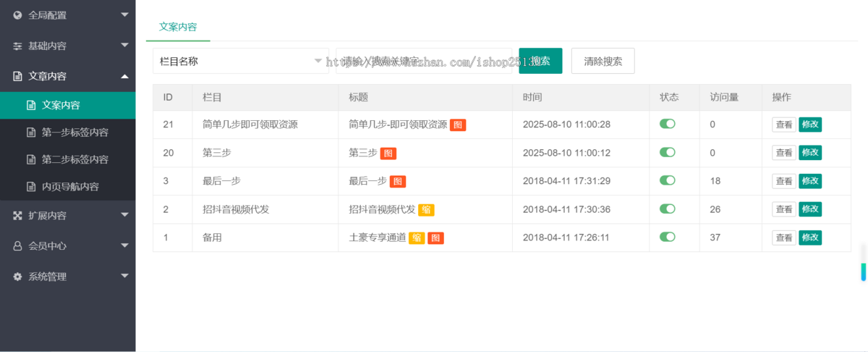Toggle status switch for 招抖音视频代发 row

click(x=668, y=209)
